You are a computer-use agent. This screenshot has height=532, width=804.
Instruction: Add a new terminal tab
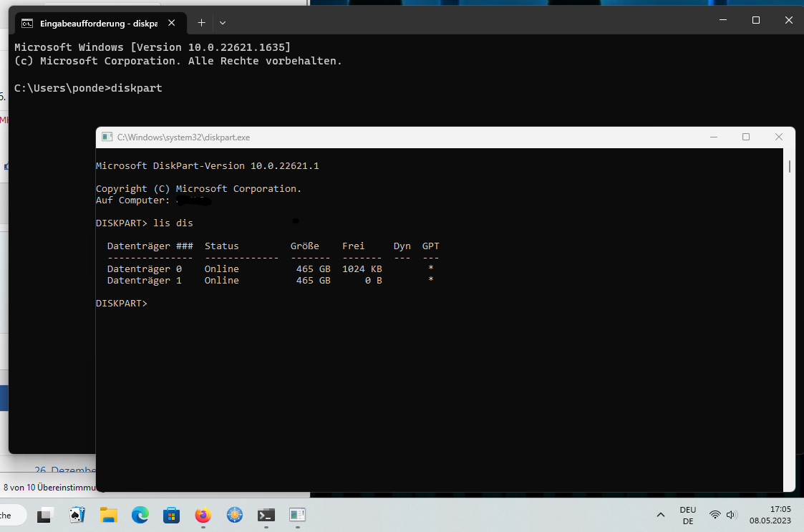(x=201, y=23)
